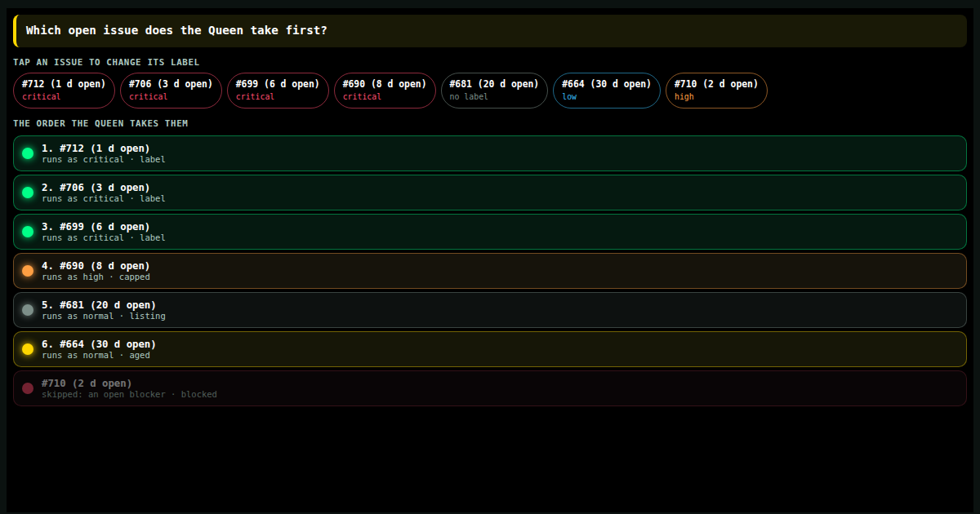The height and width of the screenshot is (514, 980).
Task: Click the gray status dot for #681
Action: coord(28,310)
